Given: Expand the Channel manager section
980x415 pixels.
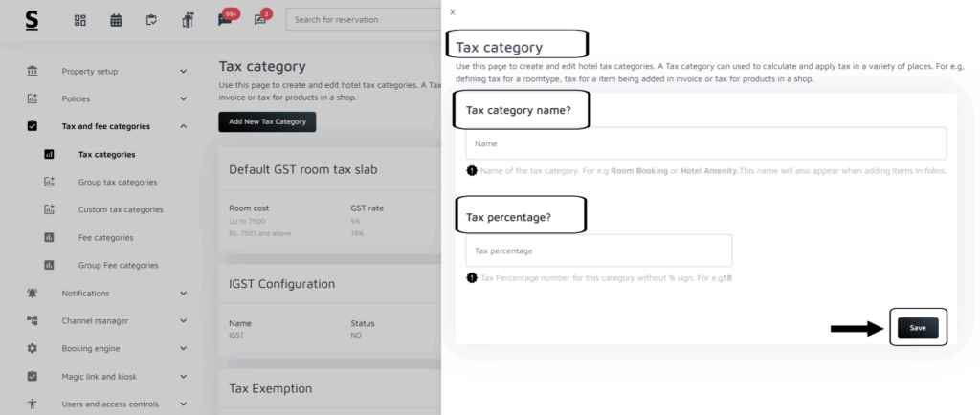Looking at the screenshot, I should point(183,320).
